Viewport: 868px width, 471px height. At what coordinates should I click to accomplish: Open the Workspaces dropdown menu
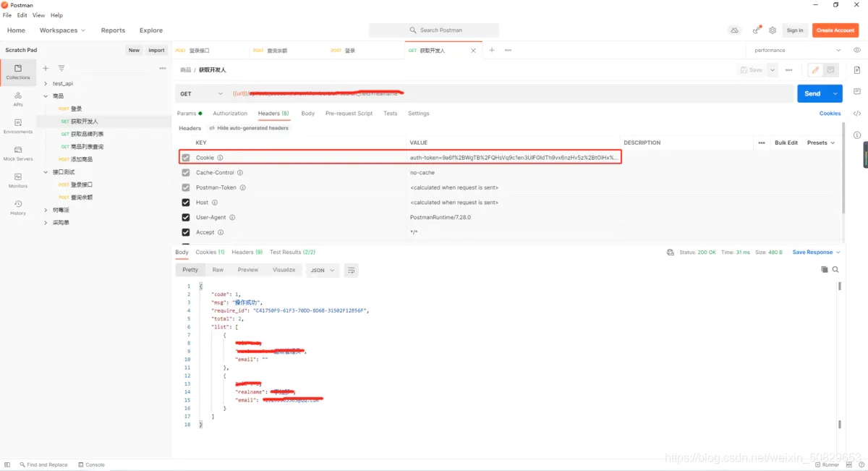click(62, 30)
